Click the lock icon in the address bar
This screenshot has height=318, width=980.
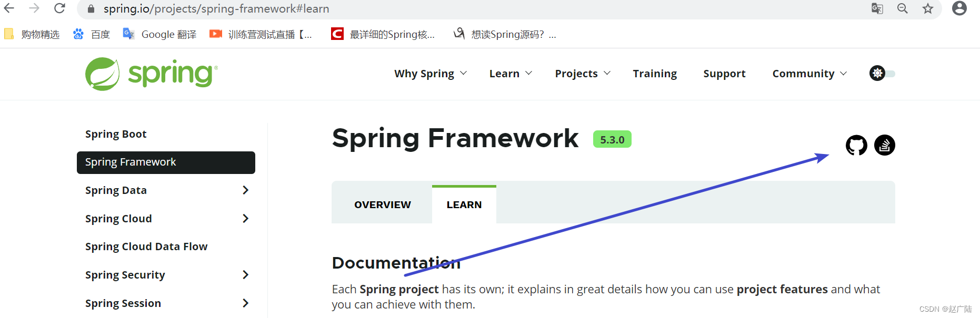(91, 9)
